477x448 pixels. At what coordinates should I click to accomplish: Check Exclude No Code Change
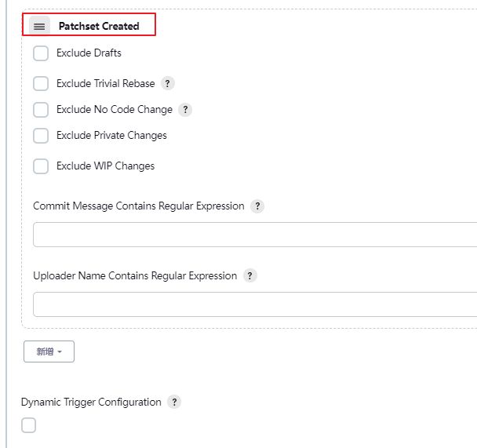[x=41, y=110]
